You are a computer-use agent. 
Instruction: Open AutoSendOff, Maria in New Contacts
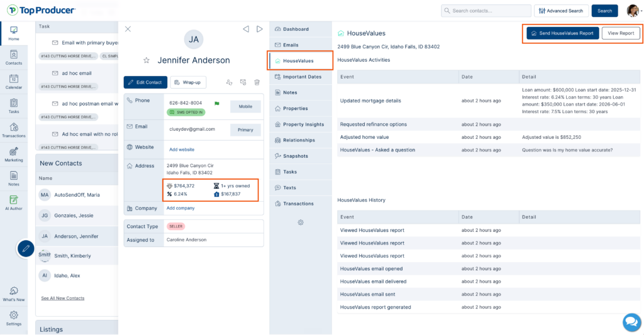(x=77, y=195)
